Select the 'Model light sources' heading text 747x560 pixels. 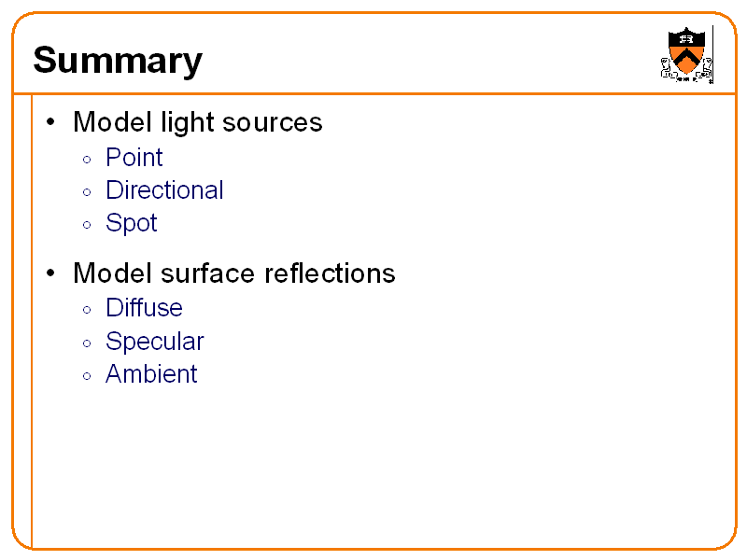coord(197,122)
